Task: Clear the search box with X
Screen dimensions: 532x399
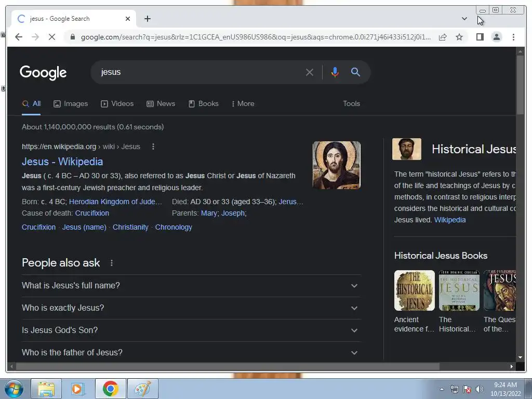Action: click(309, 72)
